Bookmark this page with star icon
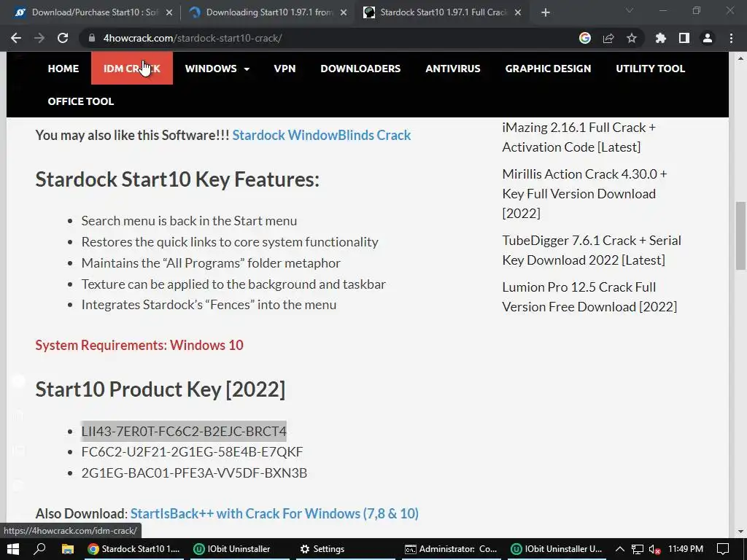This screenshot has height=560, width=747. [631, 38]
